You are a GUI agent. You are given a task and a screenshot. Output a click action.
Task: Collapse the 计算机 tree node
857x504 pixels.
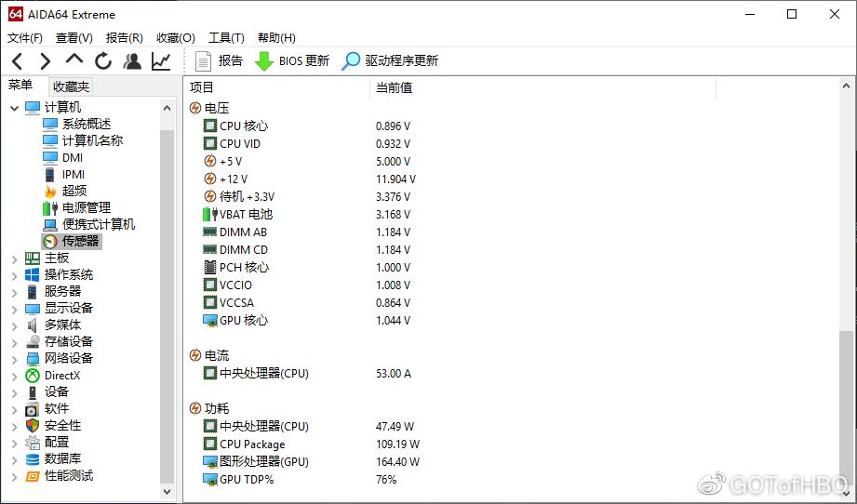pos(14,108)
